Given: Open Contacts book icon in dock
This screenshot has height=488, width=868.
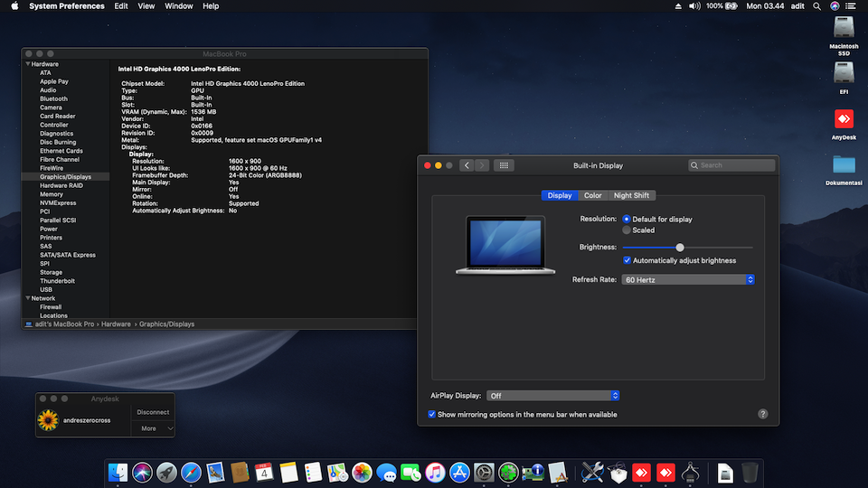Looking at the screenshot, I should click(240, 473).
